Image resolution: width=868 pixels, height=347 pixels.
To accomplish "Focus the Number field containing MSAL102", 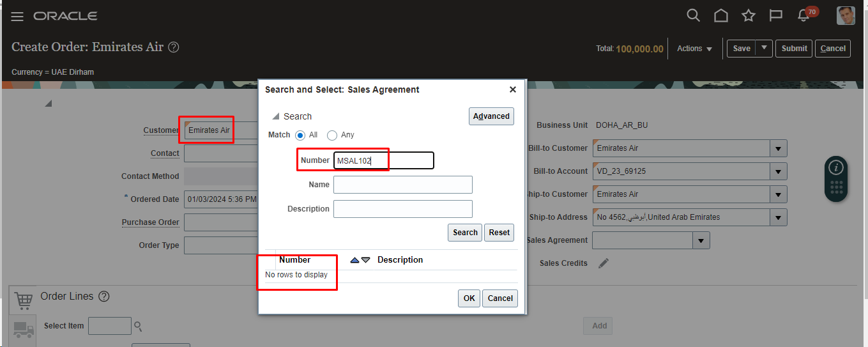I will coord(384,160).
